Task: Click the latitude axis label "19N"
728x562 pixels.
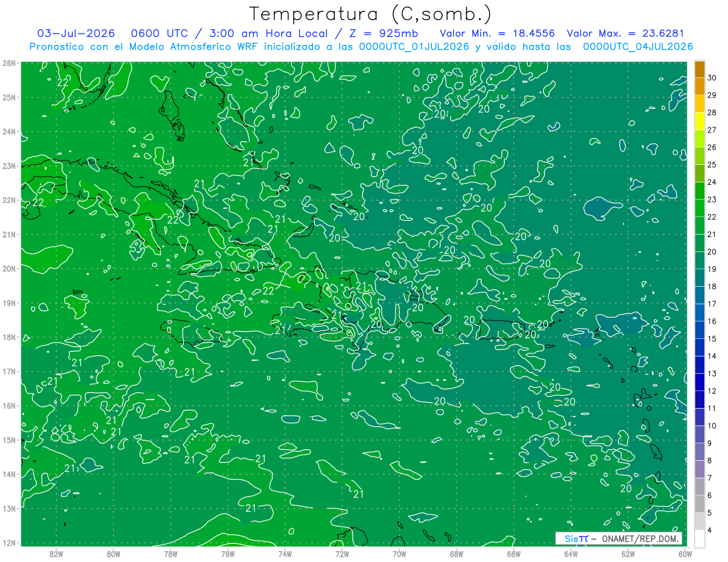Action: [x=9, y=303]
